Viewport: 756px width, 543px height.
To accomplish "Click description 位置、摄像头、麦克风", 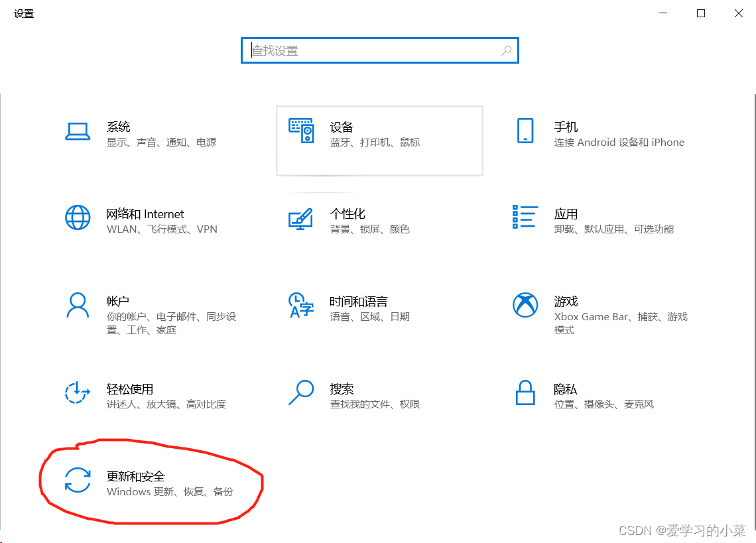I will pyautogui.click(x=604, y=404).
